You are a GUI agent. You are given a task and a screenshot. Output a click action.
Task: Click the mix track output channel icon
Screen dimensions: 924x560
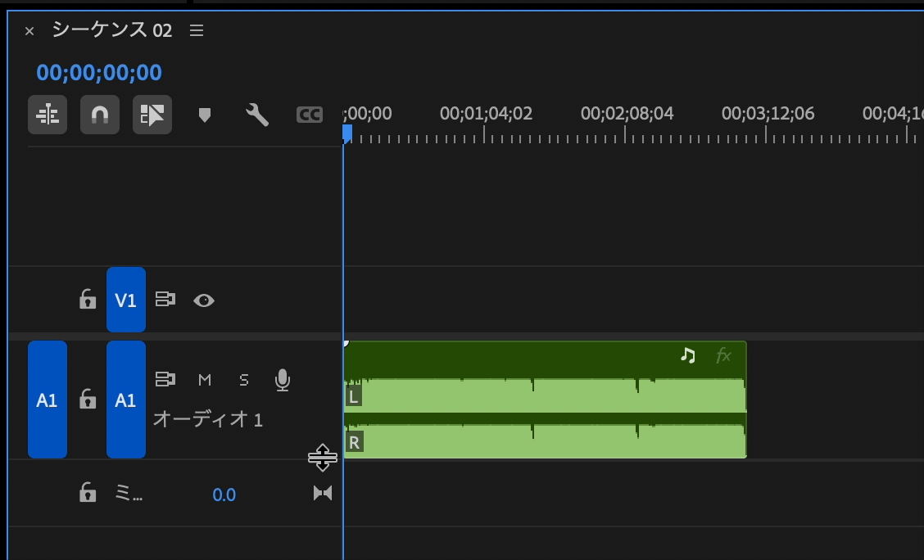(x=323, y=493)
